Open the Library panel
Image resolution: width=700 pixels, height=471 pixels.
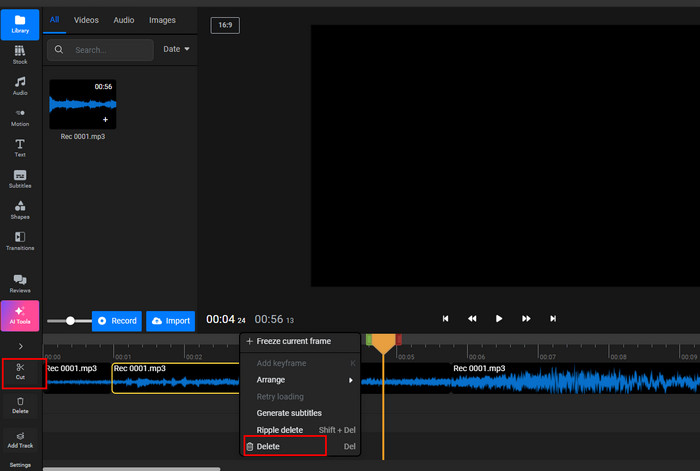20,24
